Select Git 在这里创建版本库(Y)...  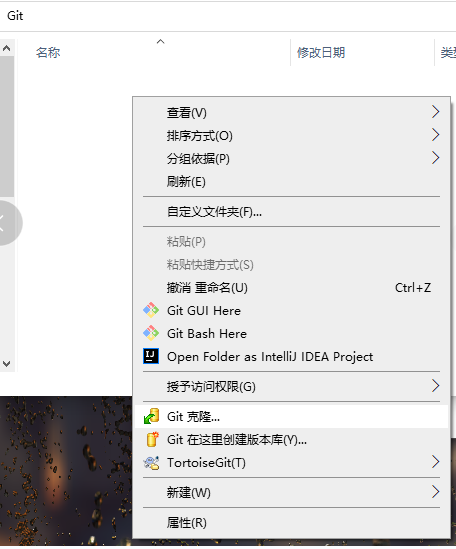pos(291,440)
